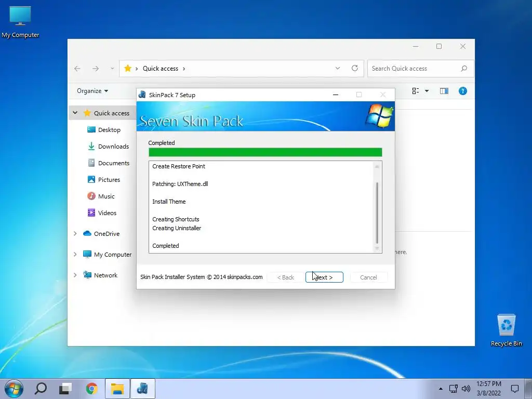Image resolution: width=532 pixels, height=399 pixels.
Task: Click Quick access breadcrumb in address bar
Action: point(161,69)
